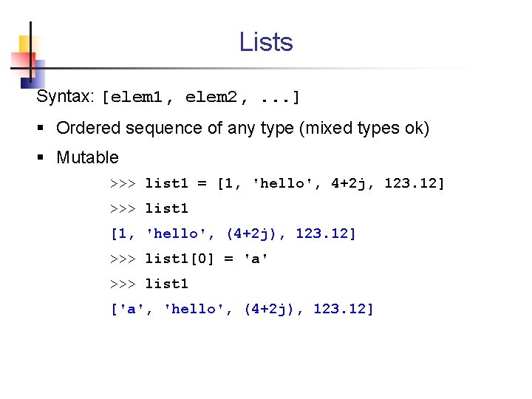The height and width of the screenshot is (399, 532).
Task: Click the first ">>>" prompt symbol
Action: pyautogui.click(x=123, y=183)
